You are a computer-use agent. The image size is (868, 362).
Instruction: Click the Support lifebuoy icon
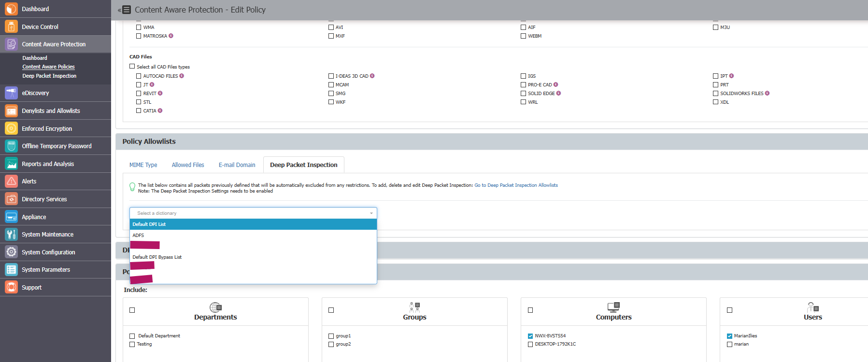click(x=11, y=287)
